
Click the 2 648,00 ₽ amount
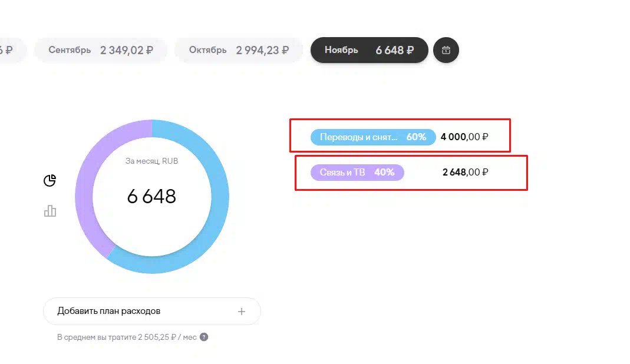pyautogui.click(x=465, y=173)
